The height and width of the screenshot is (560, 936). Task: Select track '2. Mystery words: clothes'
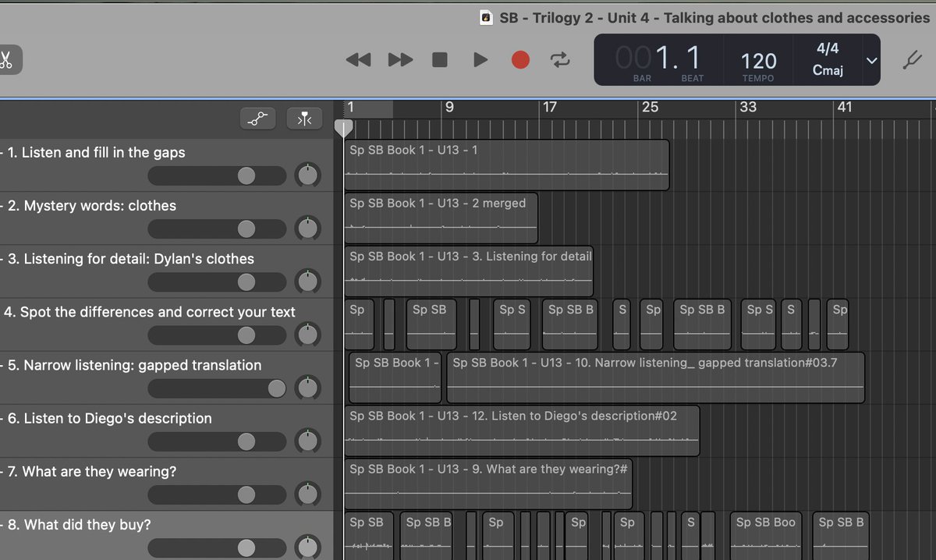click(92, 206)
